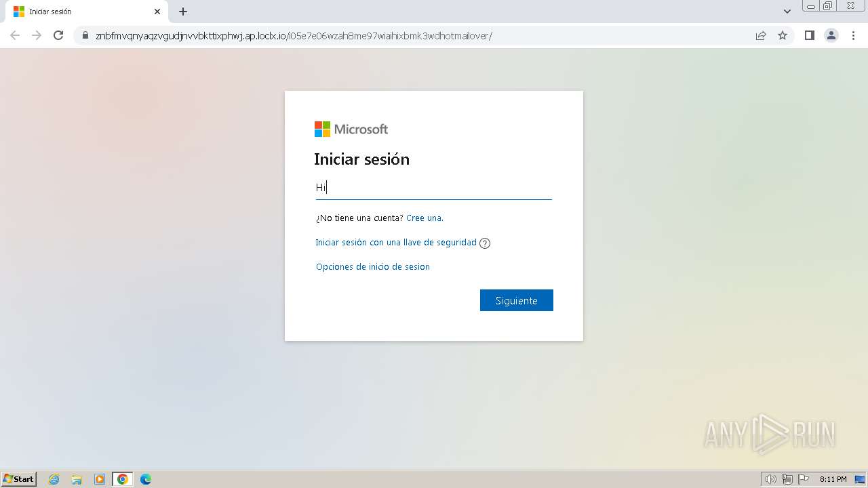The width and height of the screenshot is (868, 488).
Task: Select the Chrome taskbar icon
Action: pyautogui.click(x=122, y=479)
